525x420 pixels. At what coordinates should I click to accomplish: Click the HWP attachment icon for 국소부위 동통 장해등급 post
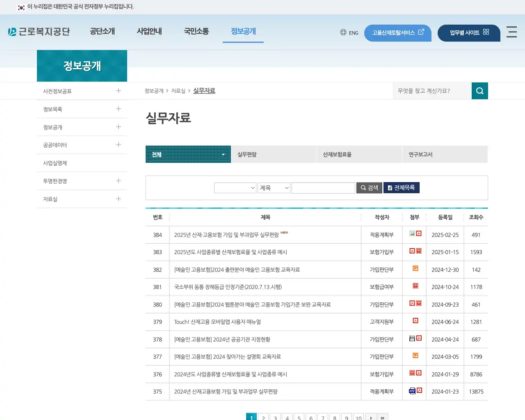pos(415,286)
